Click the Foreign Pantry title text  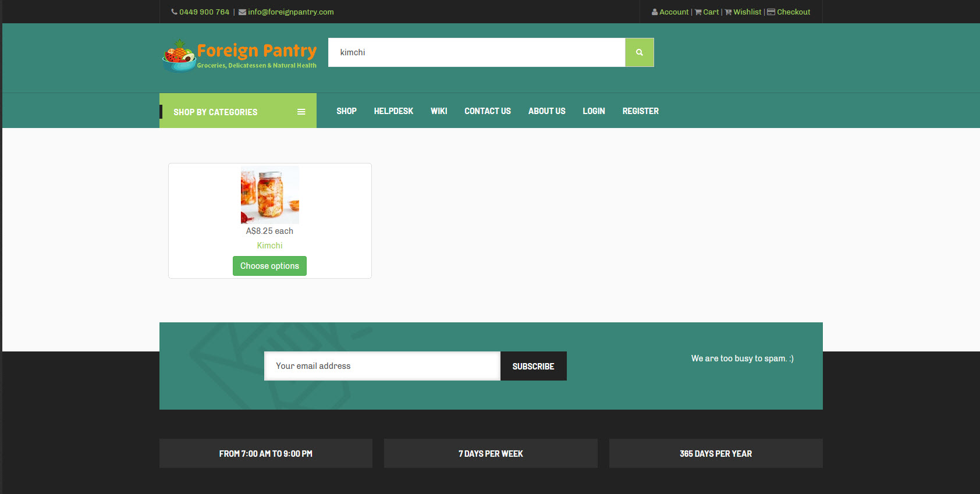(257, 51)
